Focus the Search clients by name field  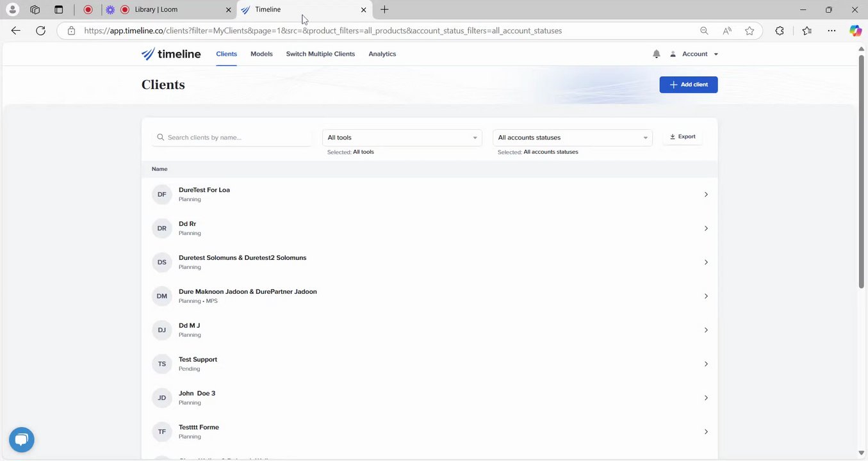coord(232,138)
